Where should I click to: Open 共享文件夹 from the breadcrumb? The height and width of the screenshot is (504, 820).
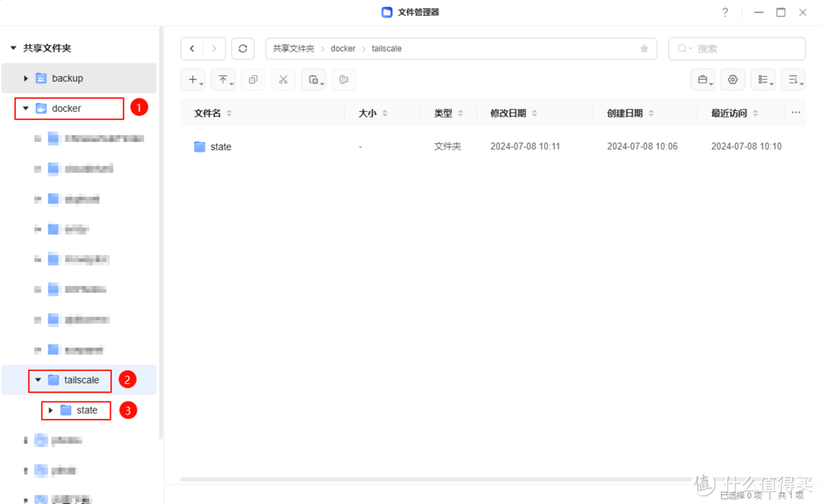293,48
